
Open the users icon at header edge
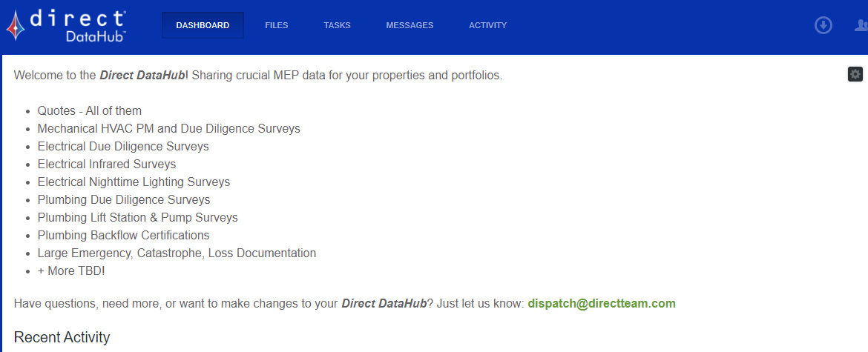[x=861, y=25]
